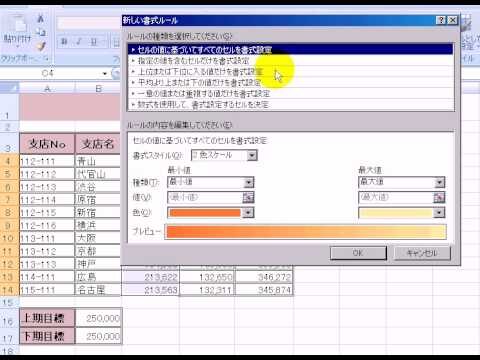Select rule 指定の値を含むセルだけを書式設定

(290, 61)
